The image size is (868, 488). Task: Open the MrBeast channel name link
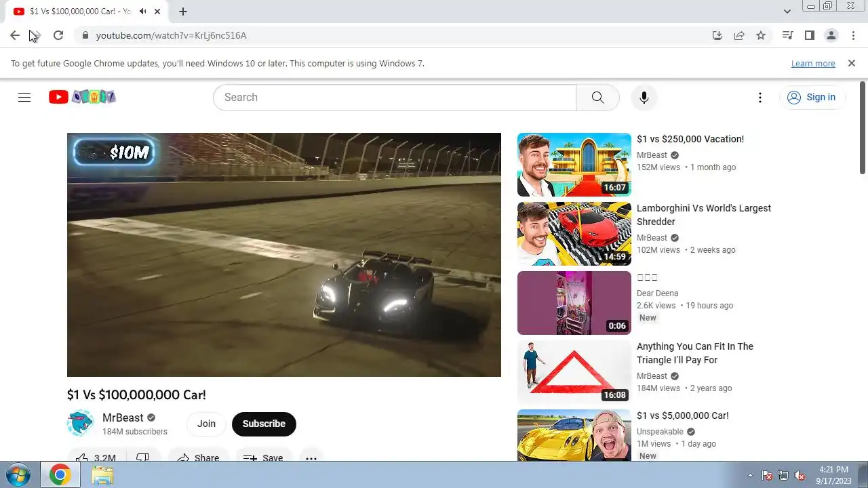pos(123,418)
